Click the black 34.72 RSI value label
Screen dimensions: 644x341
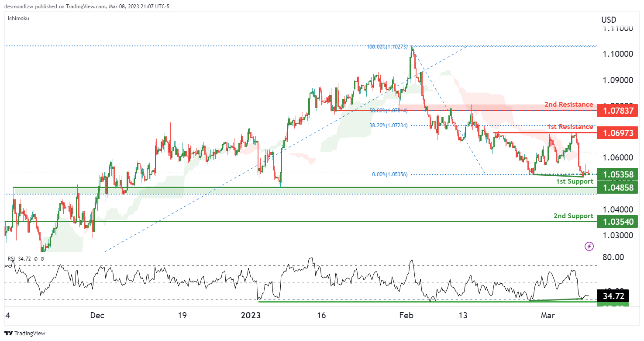coord(613,296)
